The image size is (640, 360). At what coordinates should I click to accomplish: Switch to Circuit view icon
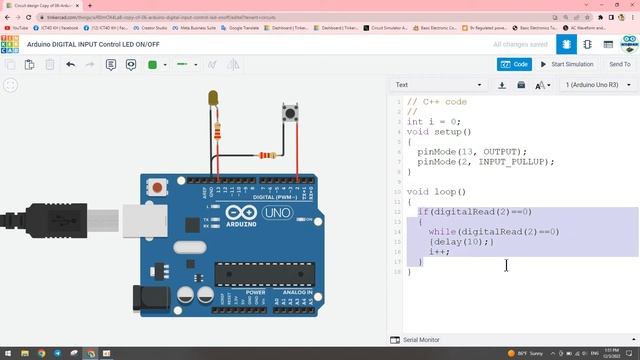(566, 44)
